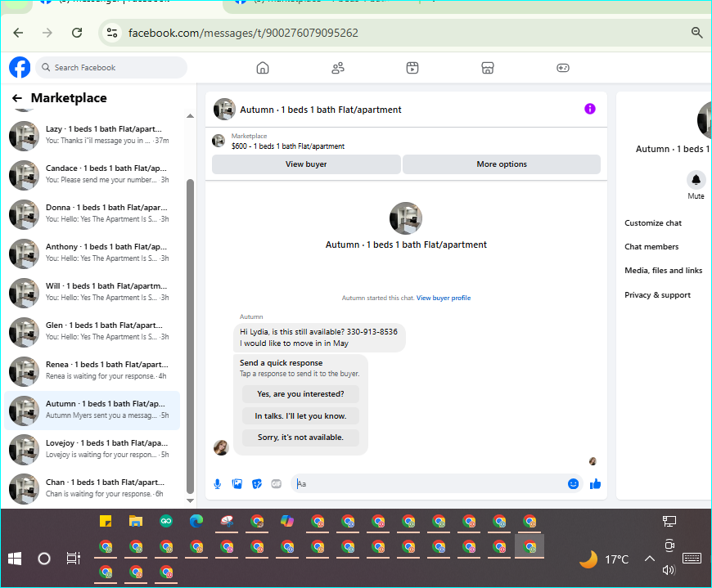Open the GIF picker icon
The height and width of the screenshot is (588, 712).
[x=277, y=484]
